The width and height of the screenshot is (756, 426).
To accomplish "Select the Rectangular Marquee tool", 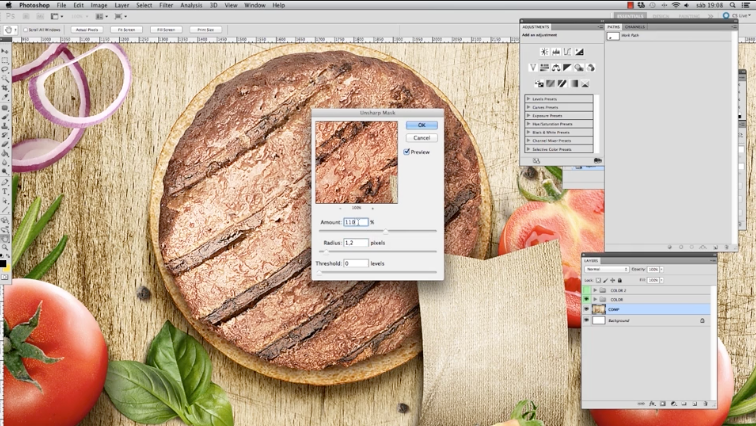I will [5, 60].
